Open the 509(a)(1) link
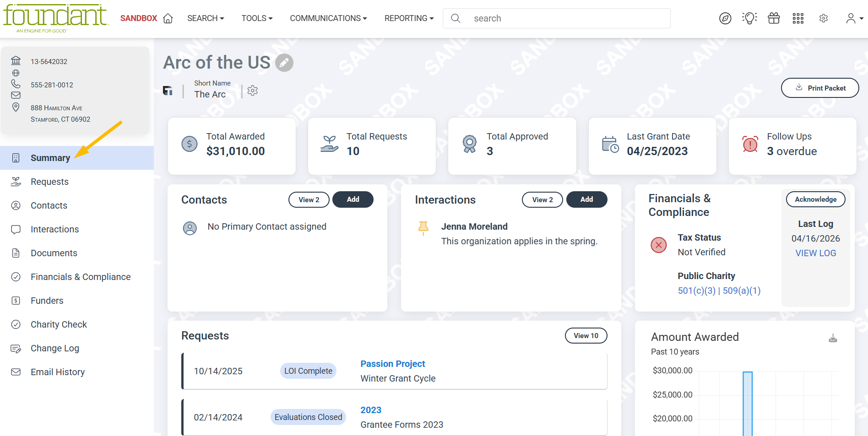Screen dimensions: 868x436 pos(742,291)
